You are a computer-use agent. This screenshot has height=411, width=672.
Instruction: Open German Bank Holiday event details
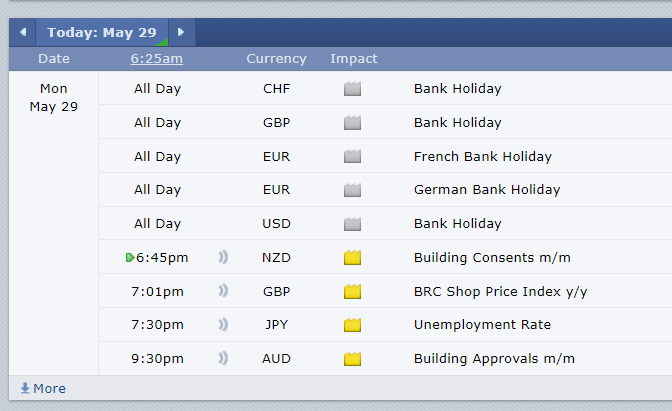487,189
